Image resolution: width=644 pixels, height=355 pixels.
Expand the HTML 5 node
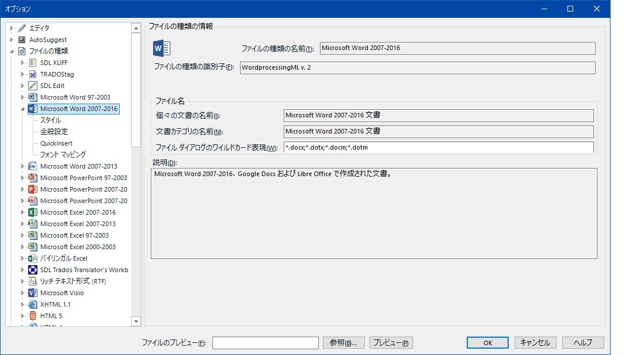click(x=22, y=315)
